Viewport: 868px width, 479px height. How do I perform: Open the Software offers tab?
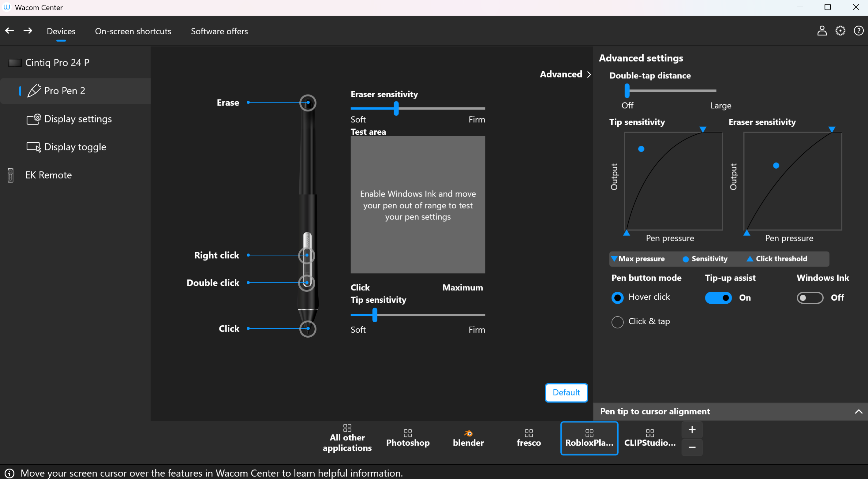(x=219, y=31)
